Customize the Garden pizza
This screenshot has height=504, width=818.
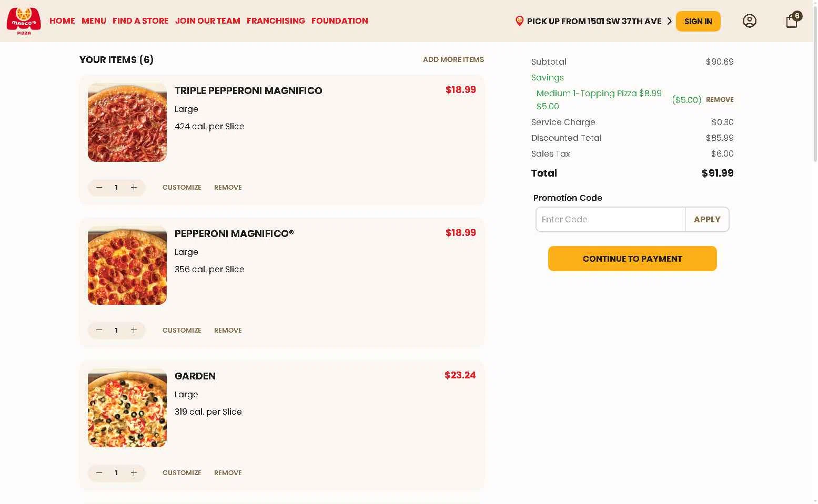(x=181, y=473)
